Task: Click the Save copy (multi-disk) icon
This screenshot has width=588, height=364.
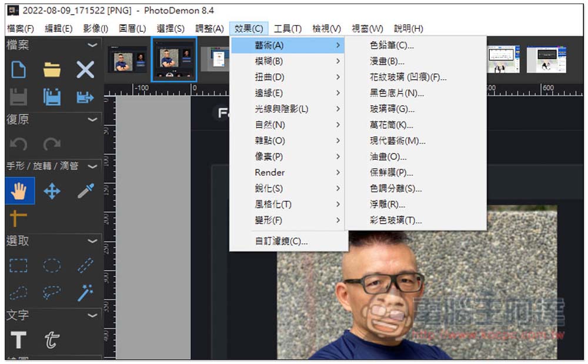Action: [x=52, y=96]
